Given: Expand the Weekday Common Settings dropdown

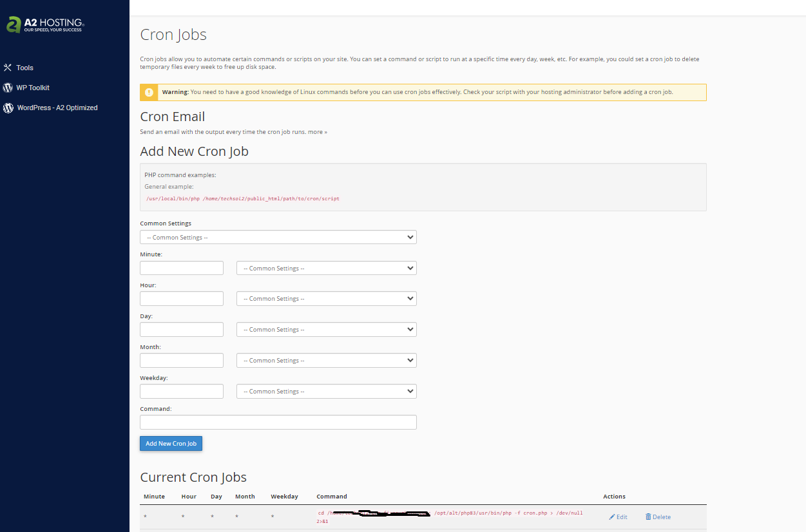Looking at the screenshot, I should 326,392.
